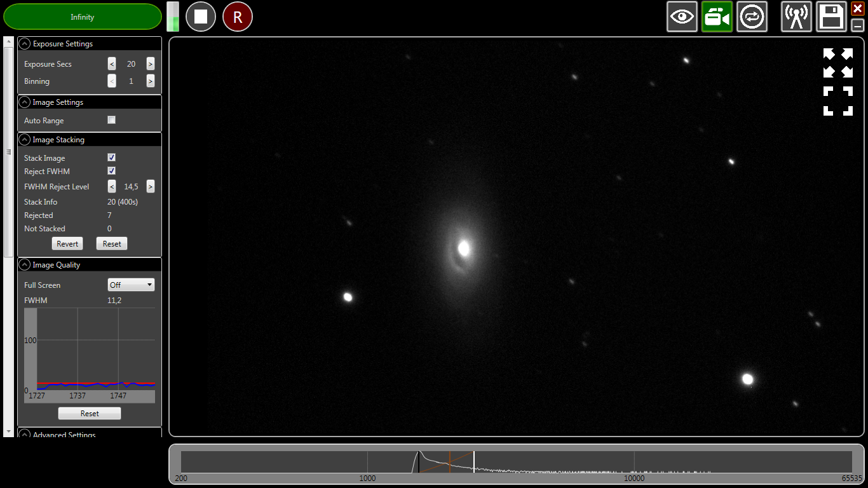Click the green Infinity button
This screenshot has height=488, width=868.
click(x=83, y=17)
